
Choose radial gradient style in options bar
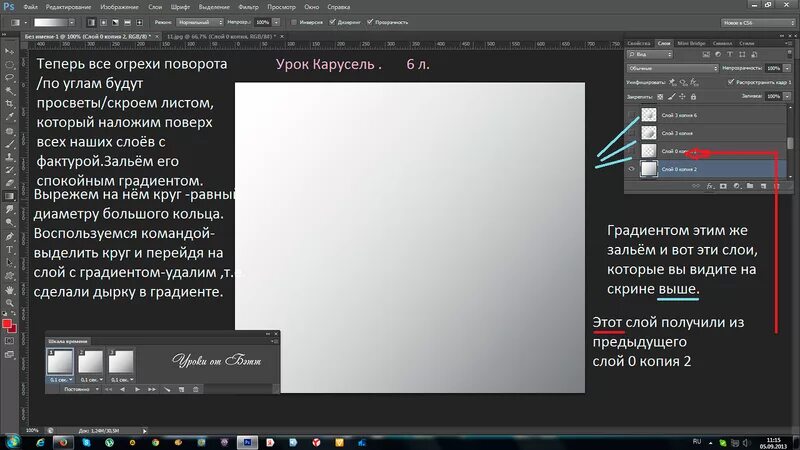point(104,22)
